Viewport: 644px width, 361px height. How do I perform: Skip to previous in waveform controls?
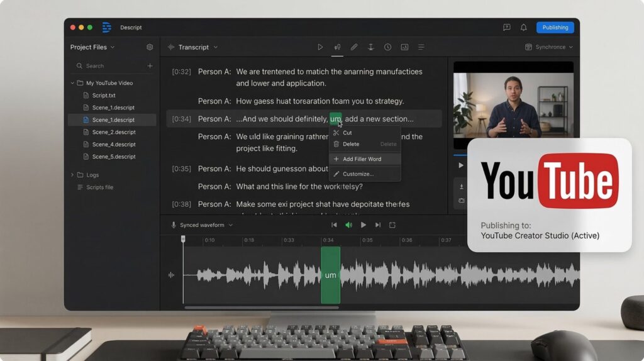[x=334, y=225]
